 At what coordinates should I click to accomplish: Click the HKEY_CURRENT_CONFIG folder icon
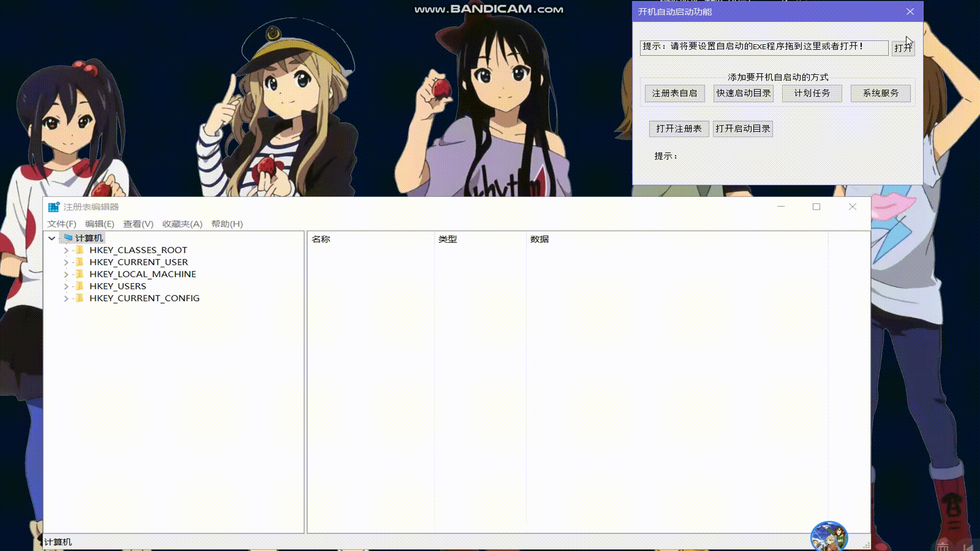[x=80, y=298]
